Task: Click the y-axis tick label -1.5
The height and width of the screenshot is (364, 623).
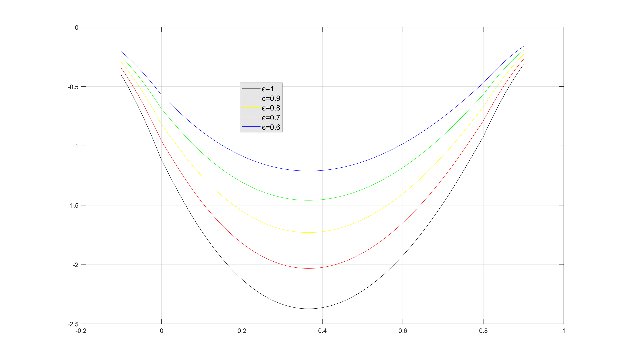Action: [73, 206]
